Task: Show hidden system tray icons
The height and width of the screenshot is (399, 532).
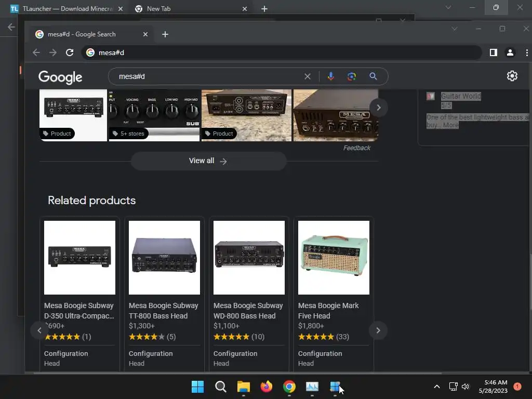Action: pyautogui.click(x=437, y=387)
